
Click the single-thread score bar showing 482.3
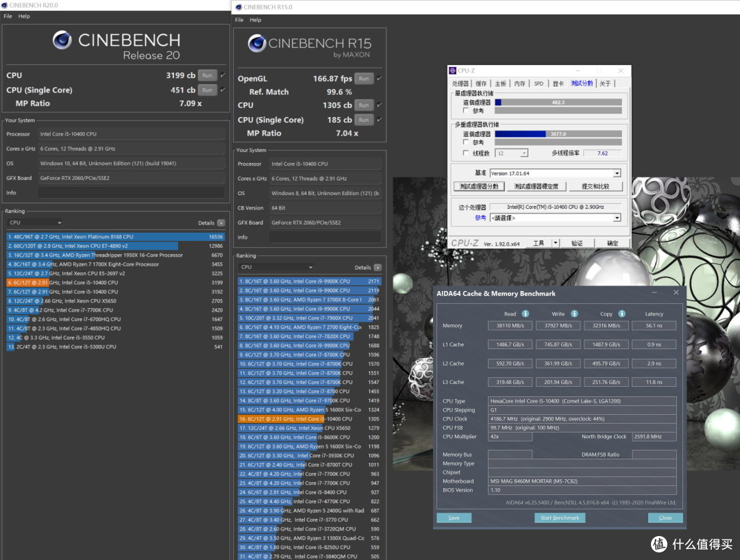point(558,102)
